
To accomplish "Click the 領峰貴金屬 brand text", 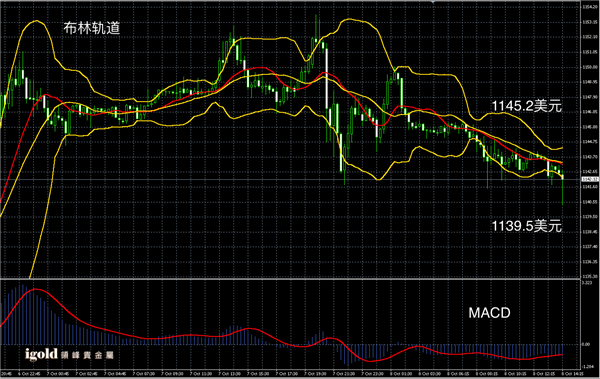I will coord(87,355).
